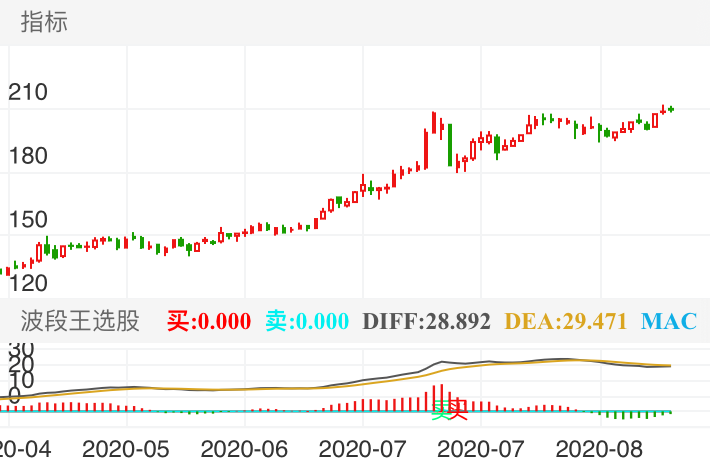
Task: Click the red 买 signal marker
Action: (x=458, y=408)
